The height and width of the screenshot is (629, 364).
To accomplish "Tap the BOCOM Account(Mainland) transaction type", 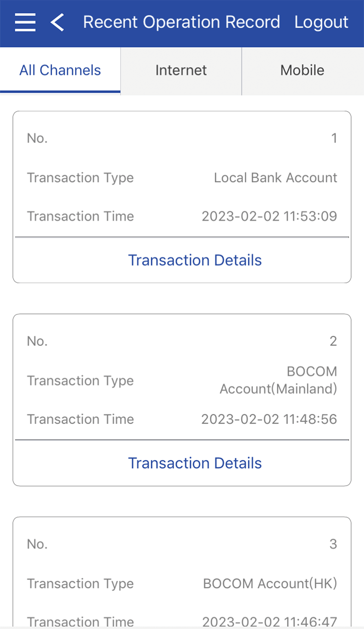I will click(278, 380).
